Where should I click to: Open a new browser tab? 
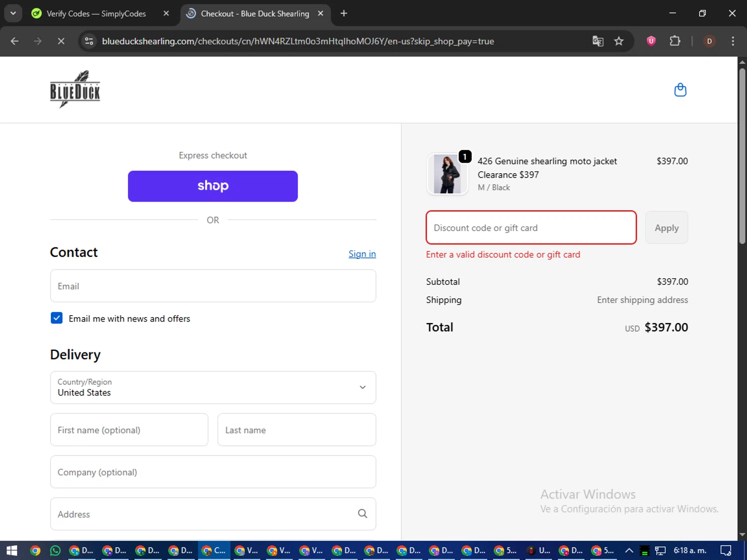click(344, 13)
